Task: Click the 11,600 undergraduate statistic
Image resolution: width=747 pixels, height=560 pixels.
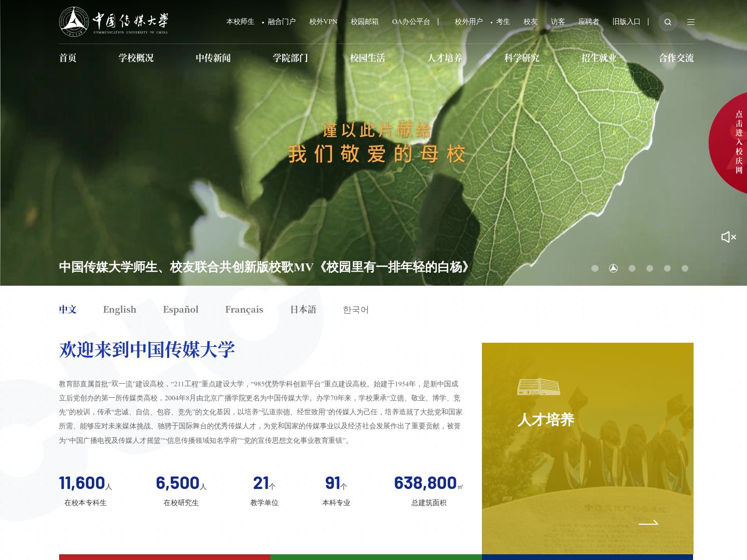Action: pyautogui.click(x=85, y=490)
